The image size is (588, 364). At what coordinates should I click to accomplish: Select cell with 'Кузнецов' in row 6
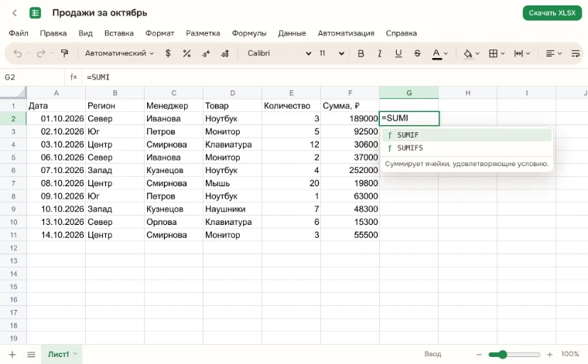click(173, 170)
